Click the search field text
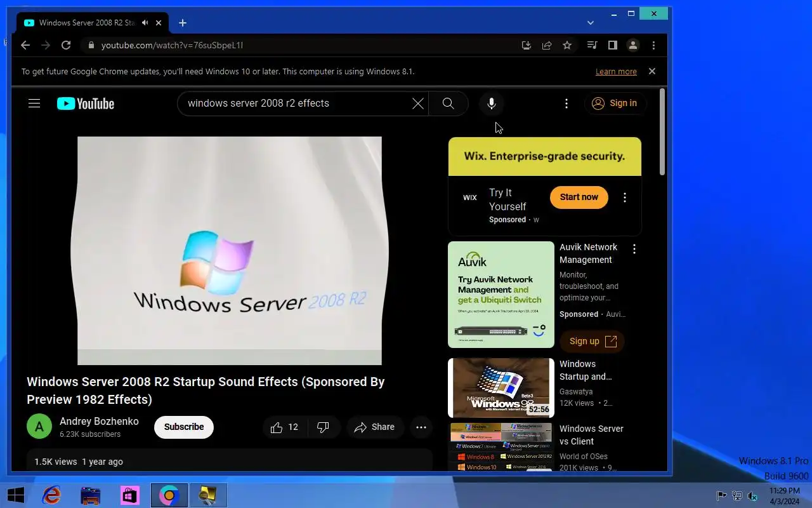Viewport: 812px width, 508px height. [258, 103]
